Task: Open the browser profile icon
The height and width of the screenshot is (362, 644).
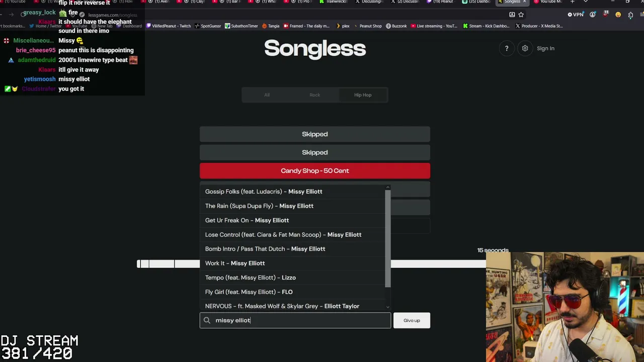Action: click(593, 15)
